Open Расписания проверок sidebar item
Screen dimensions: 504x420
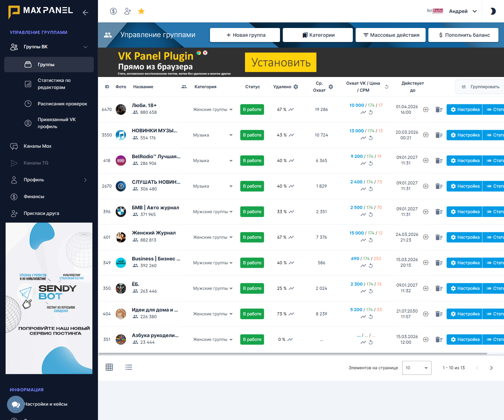[62, 104]
